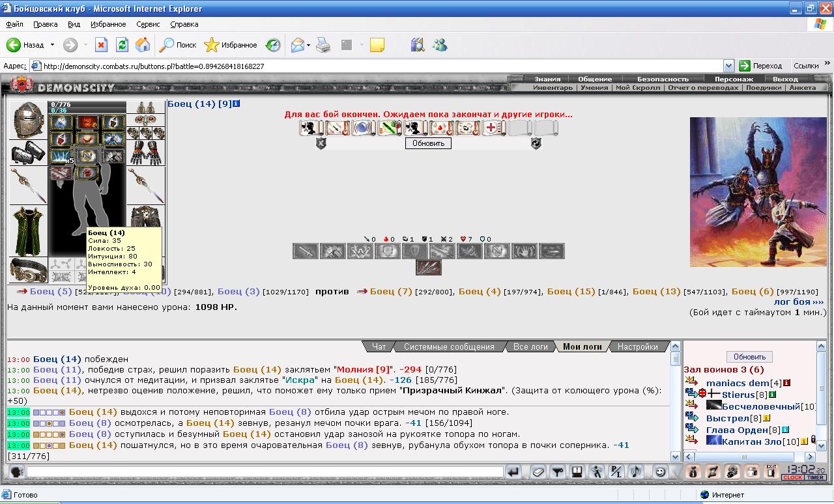Click the Print toolbar icon
This screenshot has width=834, height=504.
pos(324,45)
